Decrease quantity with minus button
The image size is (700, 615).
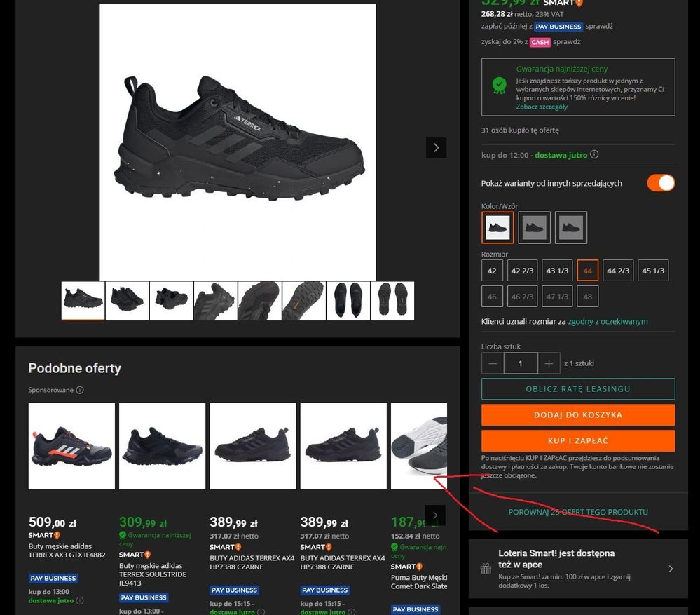[x=493, y=363]
